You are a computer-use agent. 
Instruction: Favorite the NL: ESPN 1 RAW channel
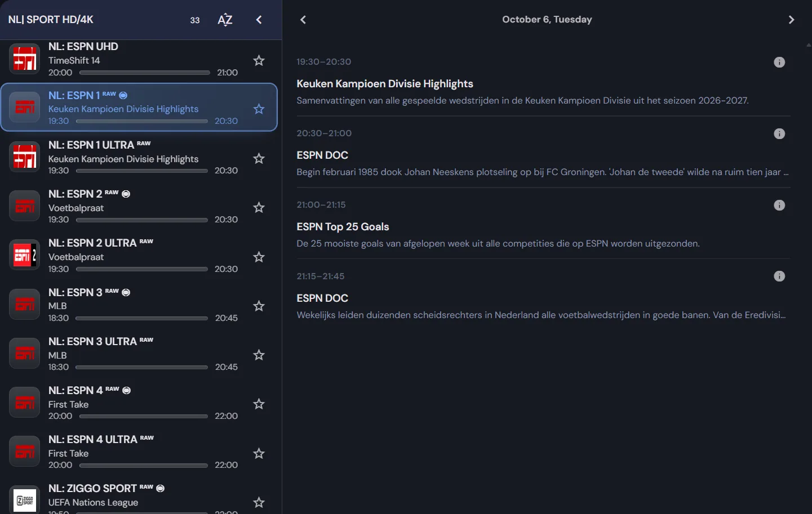coord(259,109)
